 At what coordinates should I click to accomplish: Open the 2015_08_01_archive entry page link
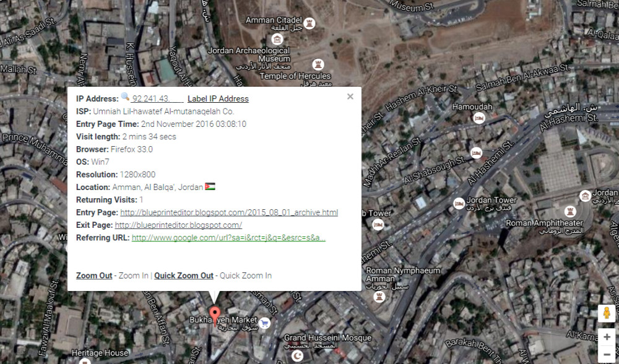[229, 212]
